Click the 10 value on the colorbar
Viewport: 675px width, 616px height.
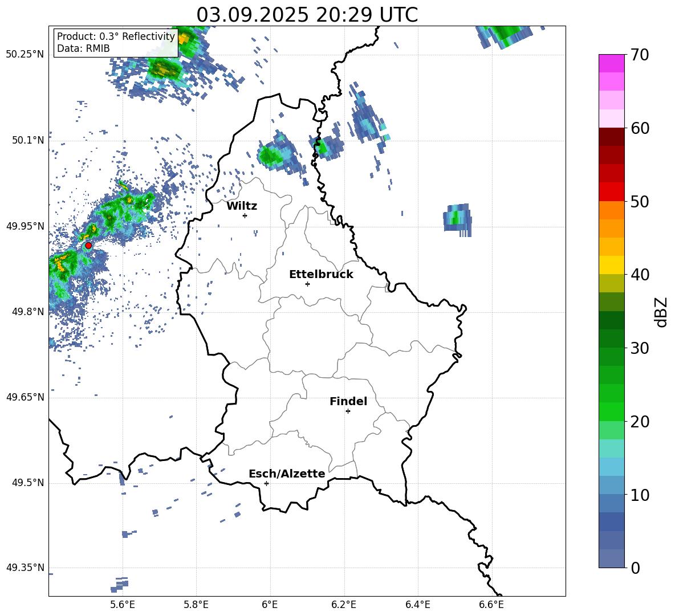coord(639,495)
